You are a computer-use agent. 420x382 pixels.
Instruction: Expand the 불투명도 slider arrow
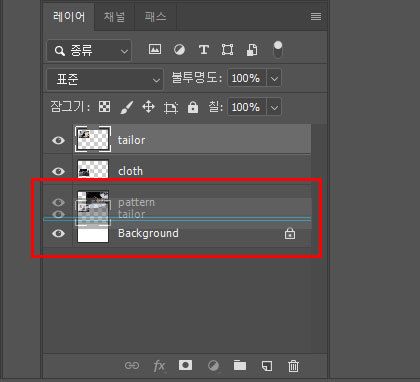[x=274, y=79]
